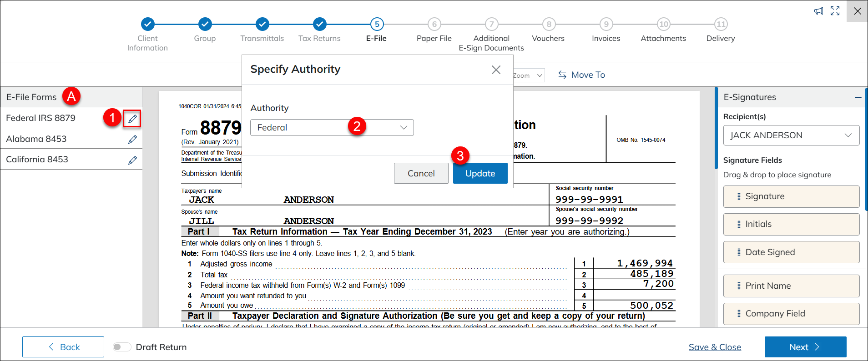Click the edit pencil for Federal IRS 8879
Image resolution: width=868 pixels, height=361 pixels.
[x=132, y=119]
